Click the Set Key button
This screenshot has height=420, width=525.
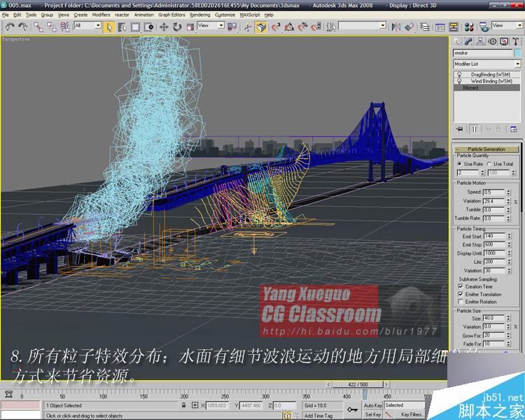(372, 414)
